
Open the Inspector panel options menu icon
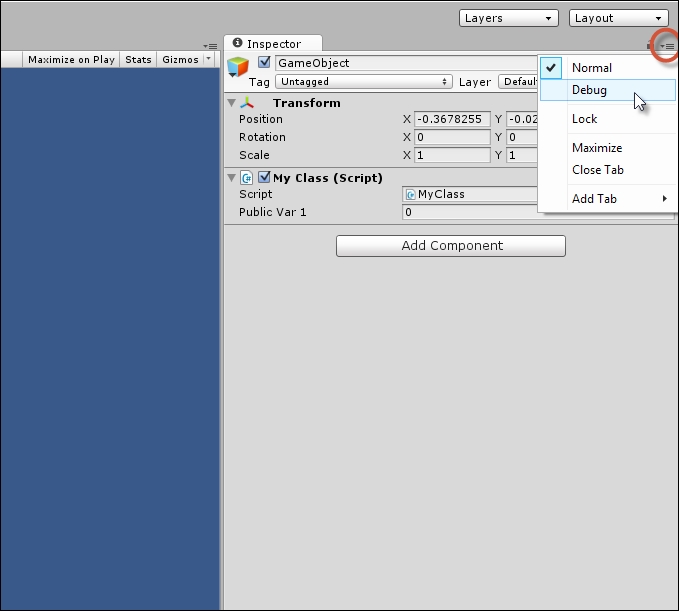click(x=667, y=46)
